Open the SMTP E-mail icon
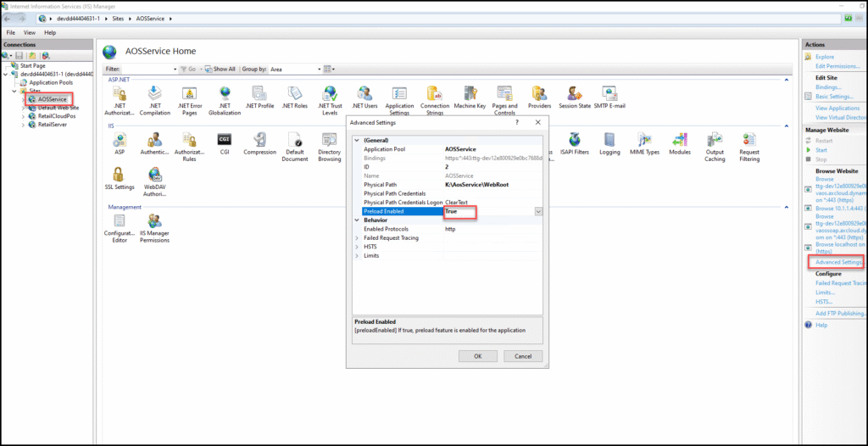The image size is (868, 446). click(x=609, y=97)
